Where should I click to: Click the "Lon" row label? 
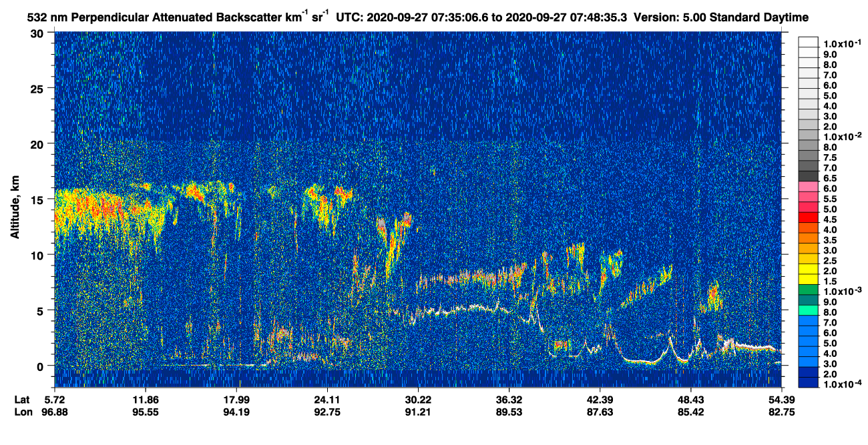23,412
